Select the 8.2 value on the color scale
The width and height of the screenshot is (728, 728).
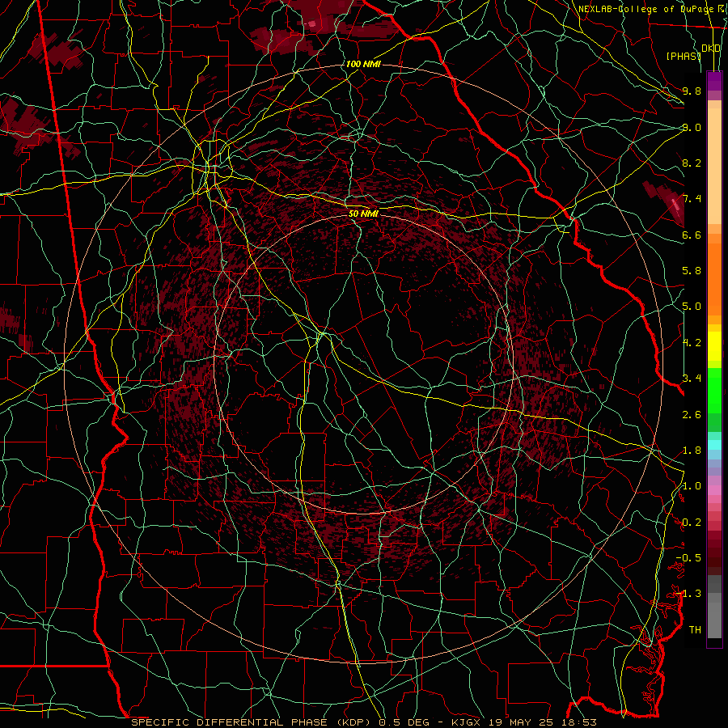click(692, 163)
